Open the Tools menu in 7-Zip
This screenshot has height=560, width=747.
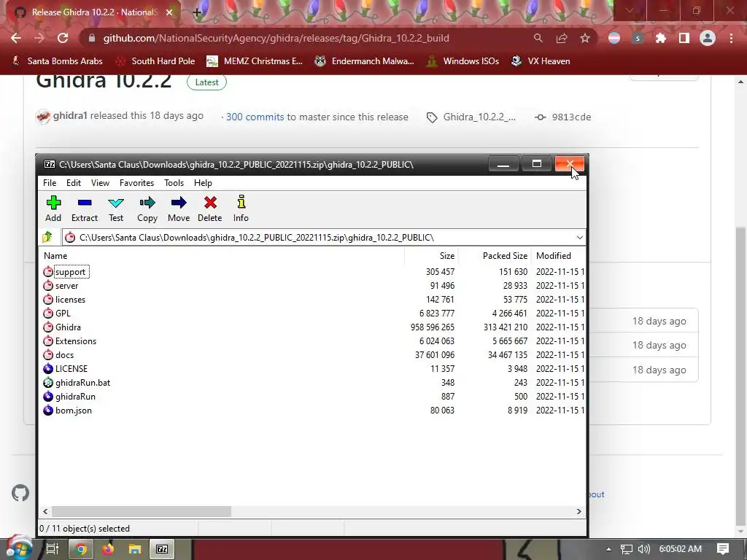tap(174, 183)
